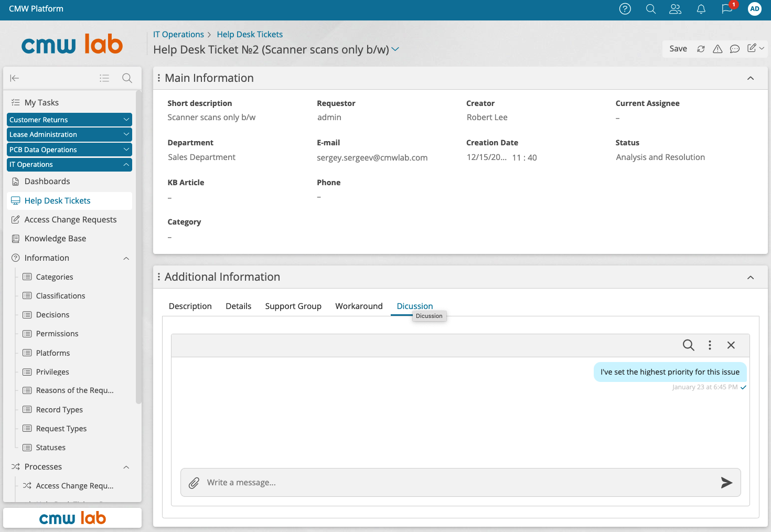Refresh the ticket record
771x532 pixels.
pos(701,49)
